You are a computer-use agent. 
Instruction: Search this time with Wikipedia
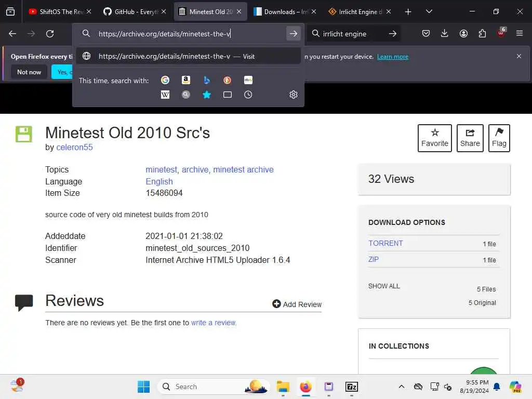coord(165,95)
